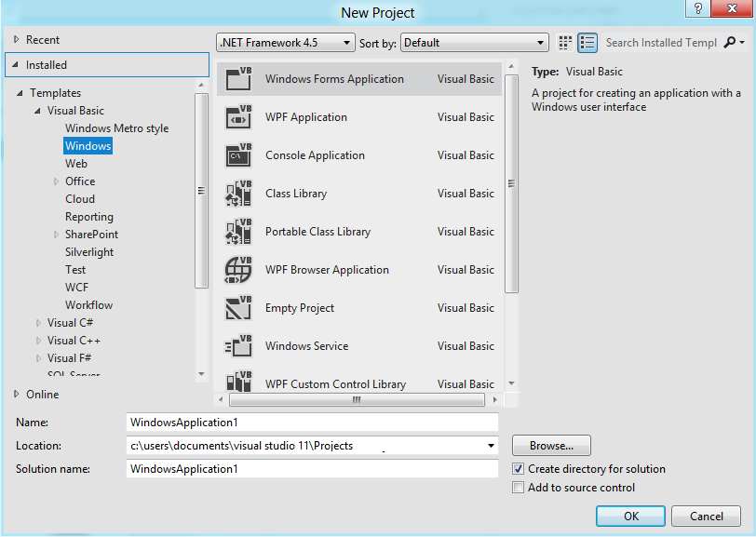Click category tree scroll down arrow

pos(201,374)
